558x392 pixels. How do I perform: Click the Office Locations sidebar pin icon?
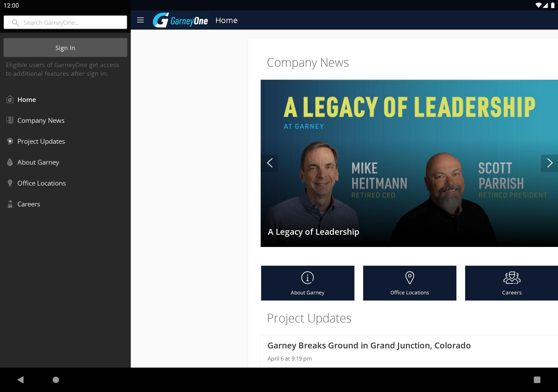pyautogui.click(x=10, y=183)
